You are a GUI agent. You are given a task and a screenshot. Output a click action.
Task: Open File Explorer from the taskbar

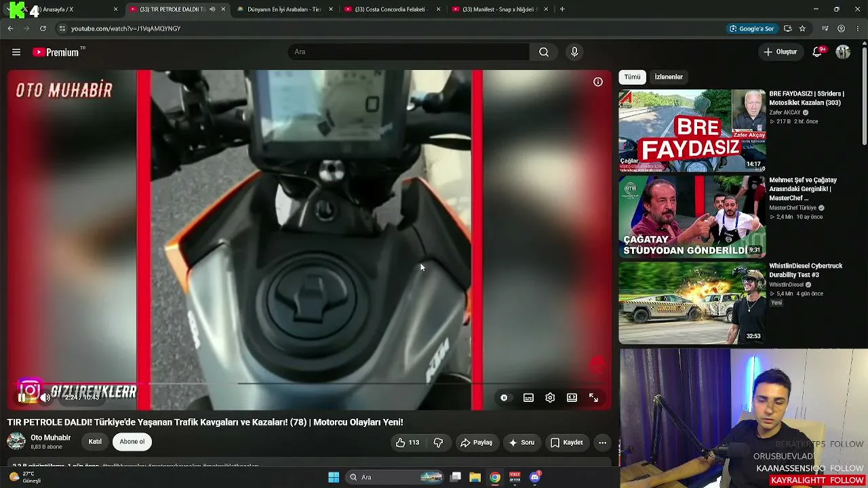click(475, 477)
